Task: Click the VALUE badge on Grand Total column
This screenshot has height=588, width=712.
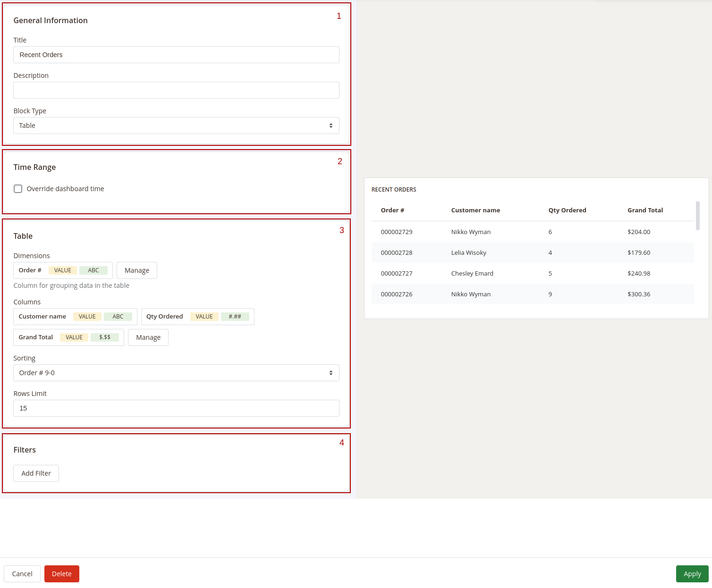Action: tap(74, 337)
